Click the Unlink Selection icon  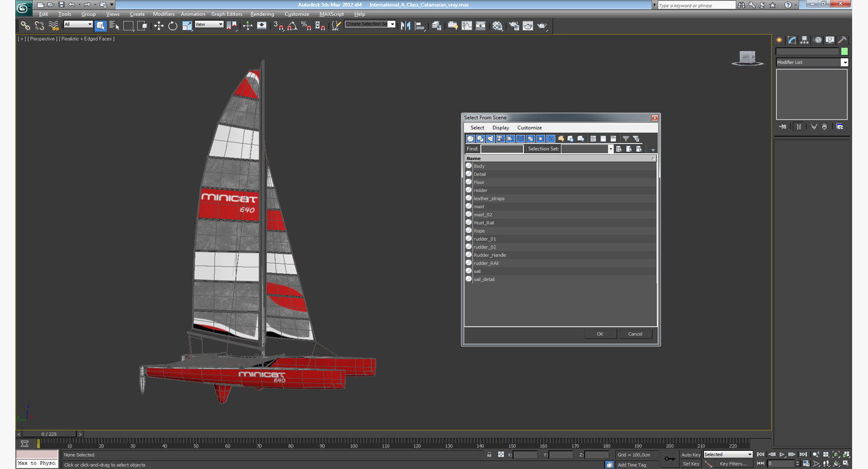[39, 26]
